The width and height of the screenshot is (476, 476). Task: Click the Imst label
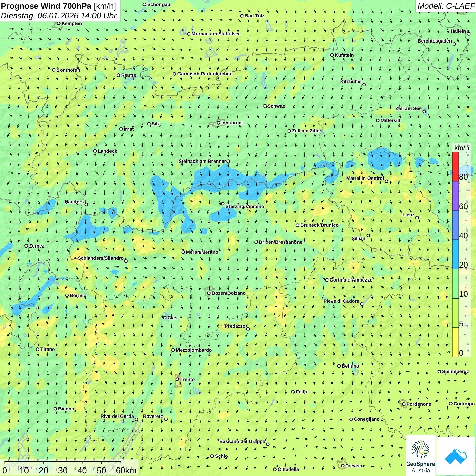[x=129, y=129]
